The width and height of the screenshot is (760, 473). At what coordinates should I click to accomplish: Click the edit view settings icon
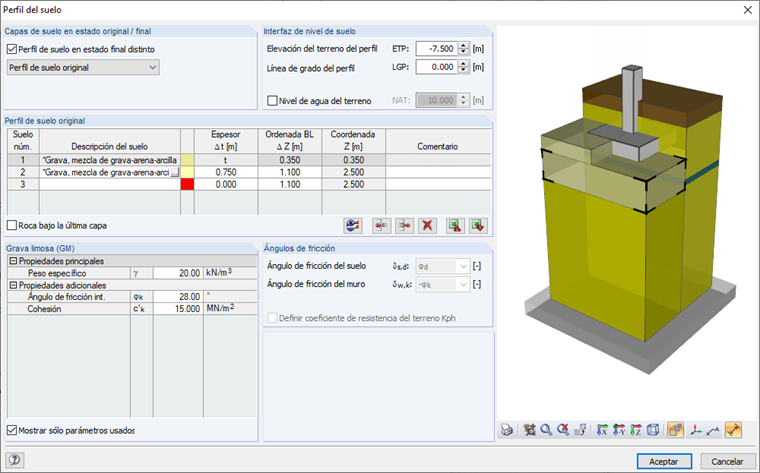click(x=530, y=430)
